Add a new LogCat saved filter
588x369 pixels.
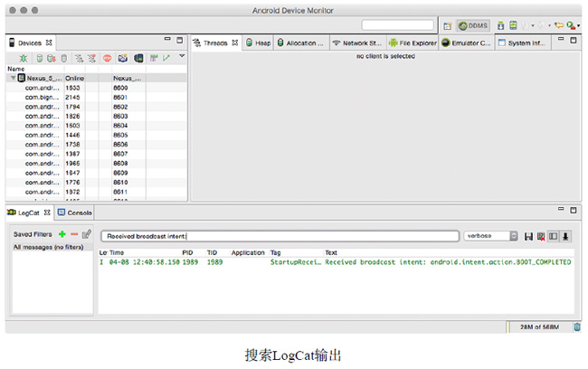point(62,234)
